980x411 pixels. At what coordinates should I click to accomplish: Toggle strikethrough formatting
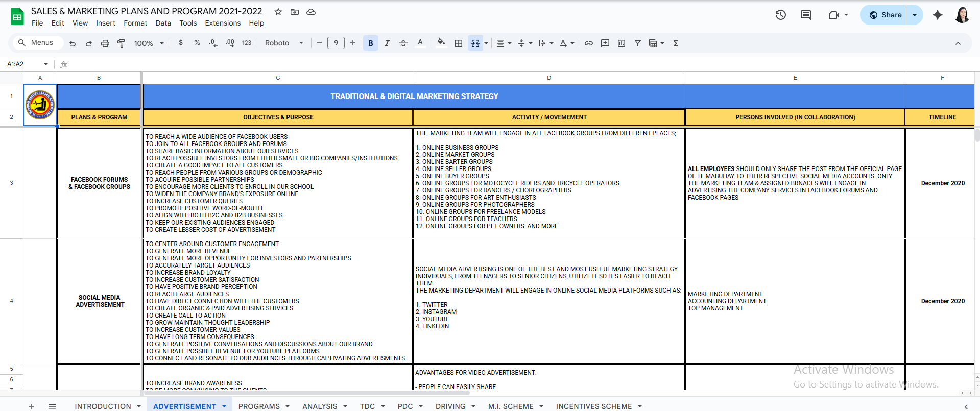403,43
